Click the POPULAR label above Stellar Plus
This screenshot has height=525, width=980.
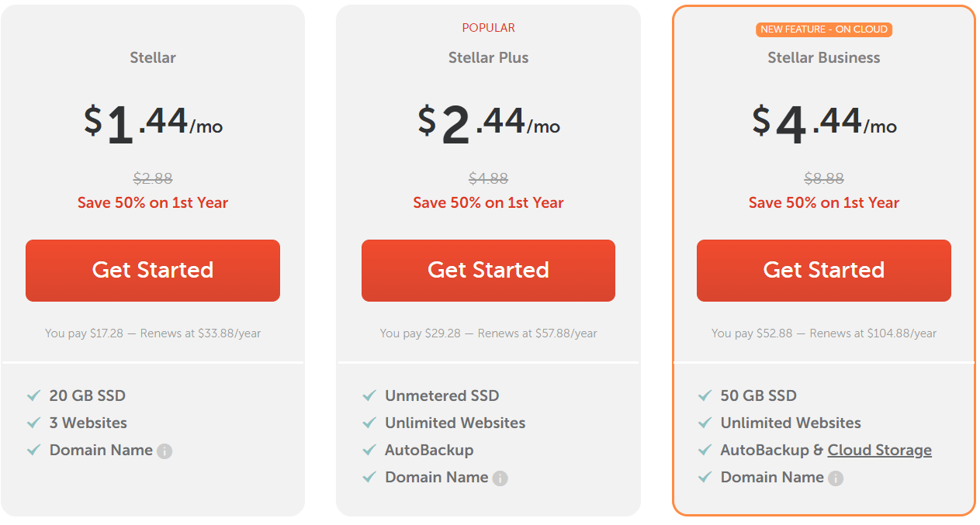pos(489,28)
